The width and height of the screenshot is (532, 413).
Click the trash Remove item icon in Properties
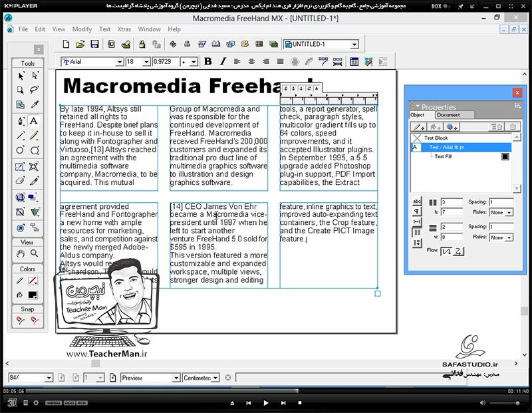coord(513,127)
